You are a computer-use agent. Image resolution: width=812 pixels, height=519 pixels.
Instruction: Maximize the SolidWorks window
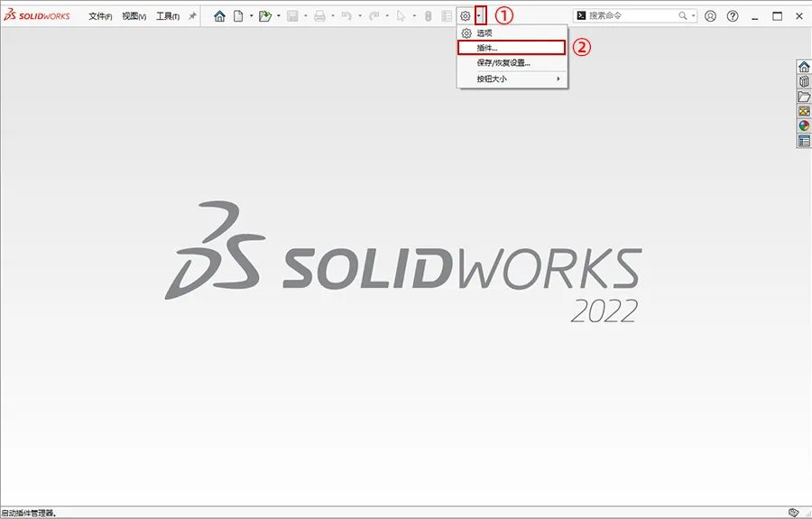778,16
